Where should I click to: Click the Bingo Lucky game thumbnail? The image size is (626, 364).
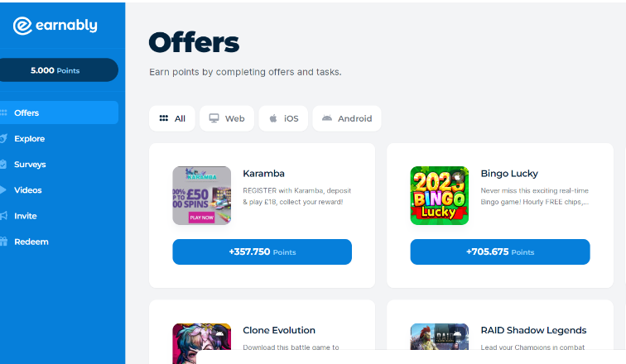439,195
